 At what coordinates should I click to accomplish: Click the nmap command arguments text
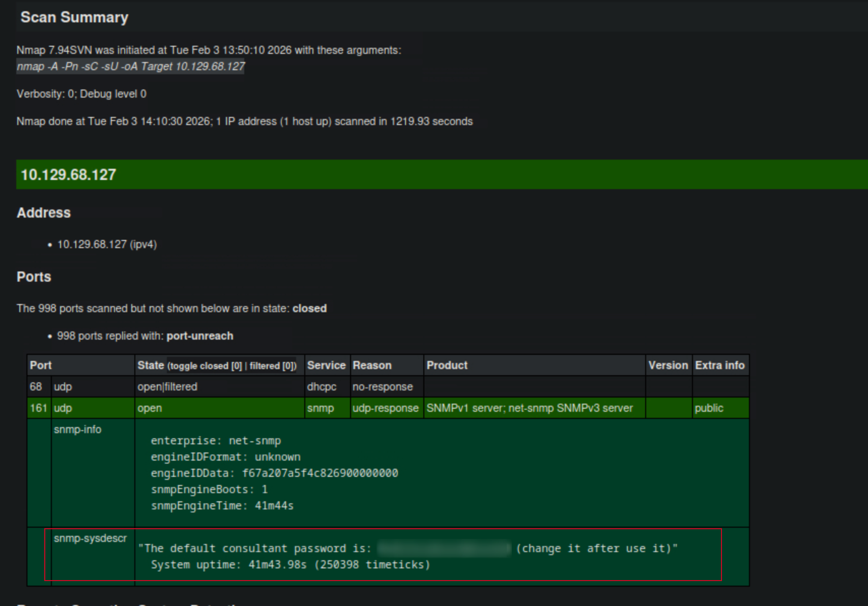click(x=130, y=66)
